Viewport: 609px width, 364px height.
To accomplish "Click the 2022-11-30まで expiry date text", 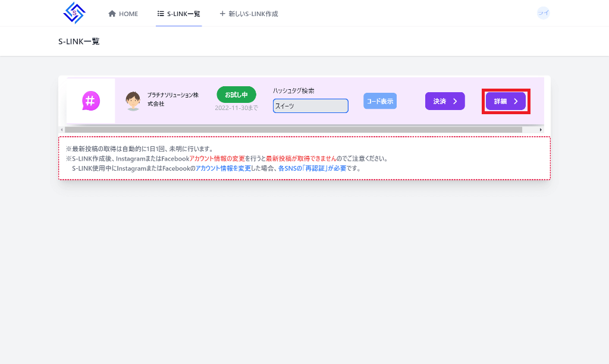I will (x=236, y=108).
